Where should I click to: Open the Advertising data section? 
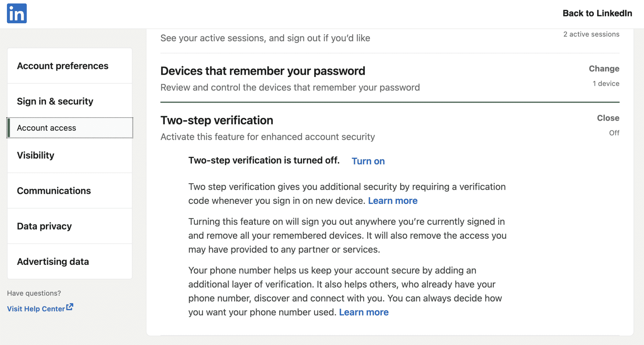69,262
